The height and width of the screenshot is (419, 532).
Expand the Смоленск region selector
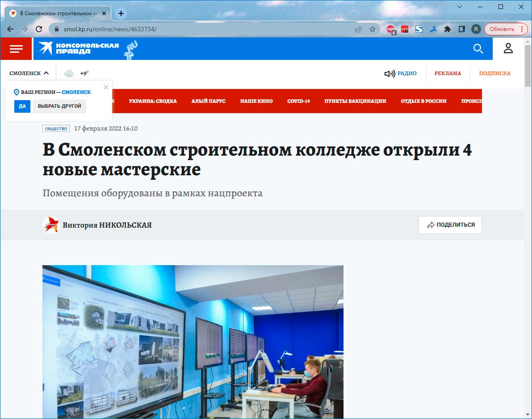click(x=29, y=73)
